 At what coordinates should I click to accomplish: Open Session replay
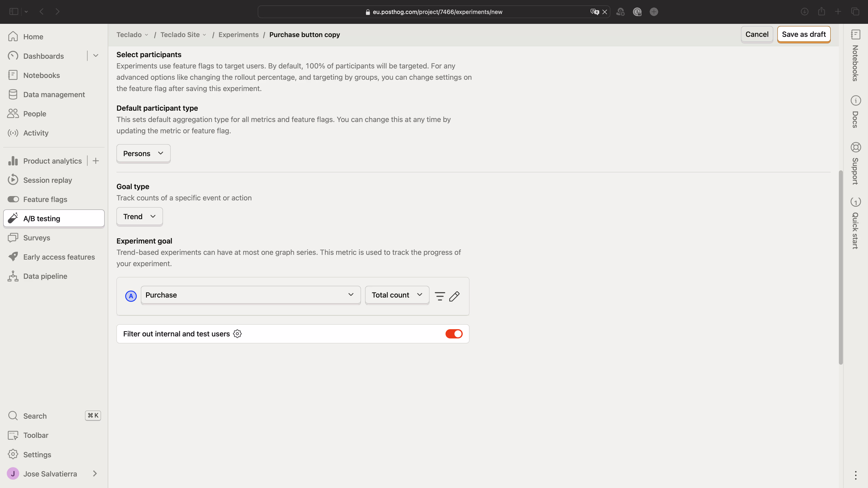point(54,180)
